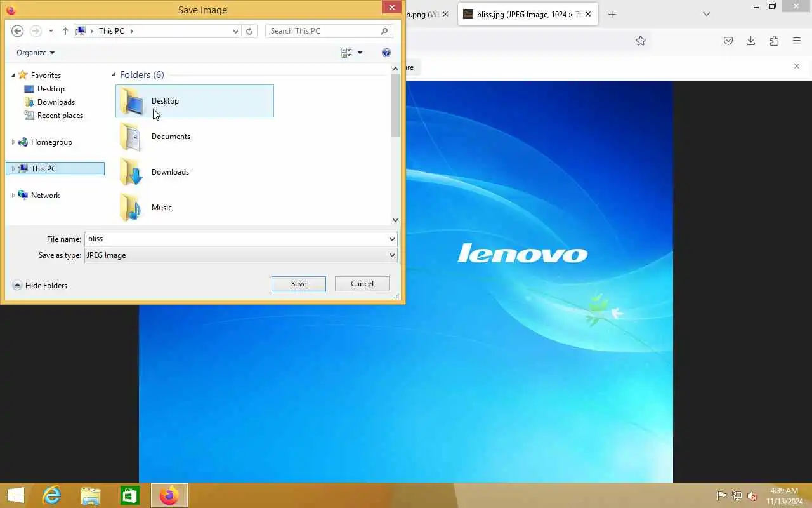This screenshot has width=812, height=508.
Task: Click the Save button
Action: [x=299, y=284]
